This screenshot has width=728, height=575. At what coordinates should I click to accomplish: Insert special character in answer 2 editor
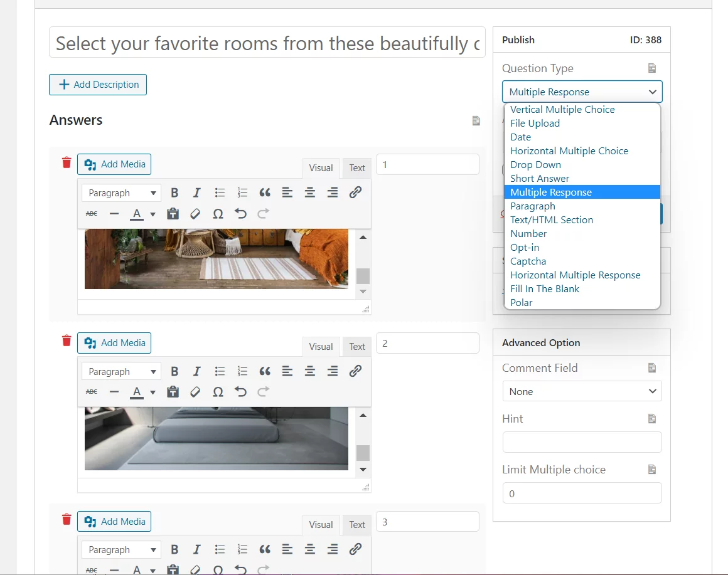click(x=218, y=393)
